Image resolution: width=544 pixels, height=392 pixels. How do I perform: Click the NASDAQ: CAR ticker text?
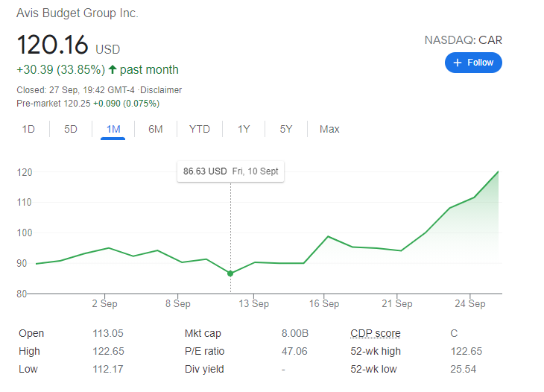click(x=464, y=40)
